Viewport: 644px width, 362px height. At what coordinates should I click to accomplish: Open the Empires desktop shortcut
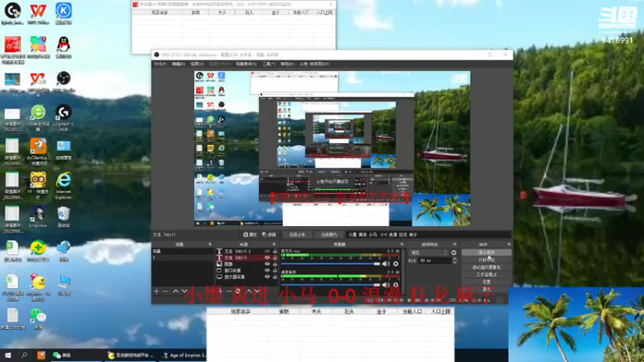[x=38, y=216]
